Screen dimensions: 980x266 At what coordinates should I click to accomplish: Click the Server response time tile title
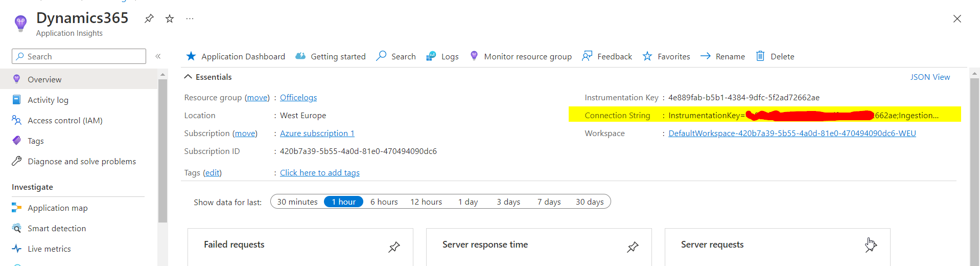[x=485, y=245]
